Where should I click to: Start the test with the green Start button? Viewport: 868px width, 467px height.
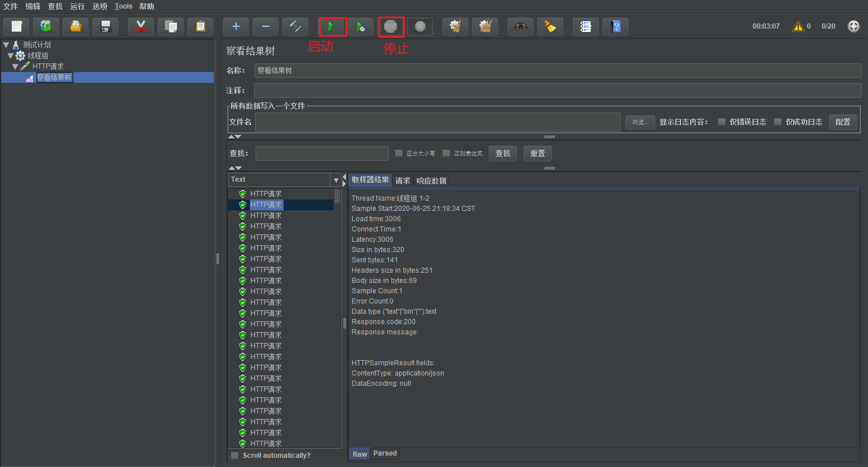click(x=332, y=26)
